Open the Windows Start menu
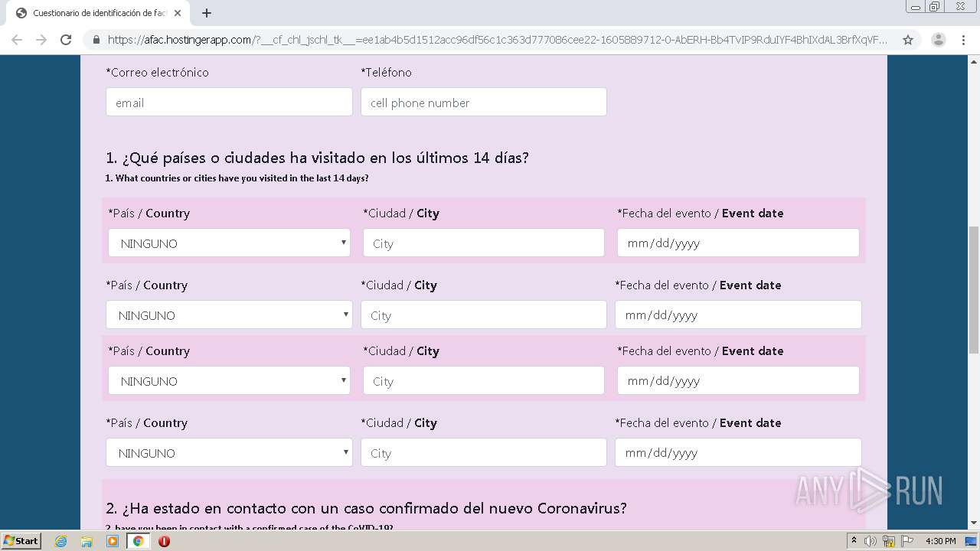980x551 pixels. pos(21,540)
